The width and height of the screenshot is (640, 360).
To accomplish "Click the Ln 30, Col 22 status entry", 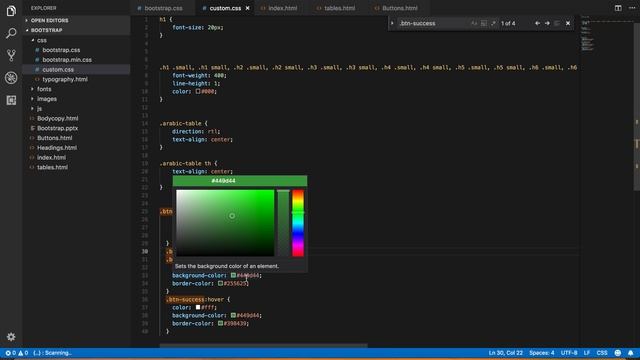I will point(505,353).
